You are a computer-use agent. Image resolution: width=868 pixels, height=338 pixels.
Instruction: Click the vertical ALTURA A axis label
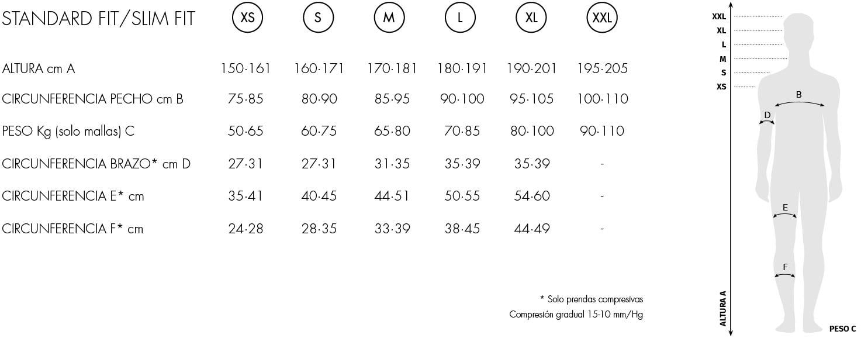tap(723, 308)
